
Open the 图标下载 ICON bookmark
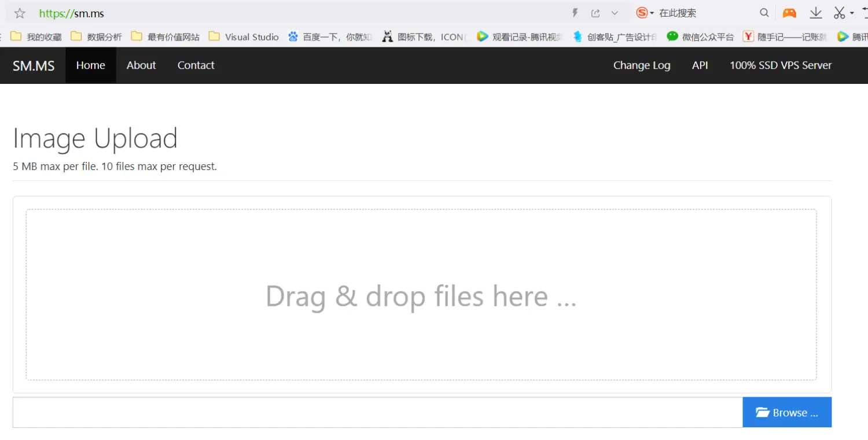coord(425,36)
